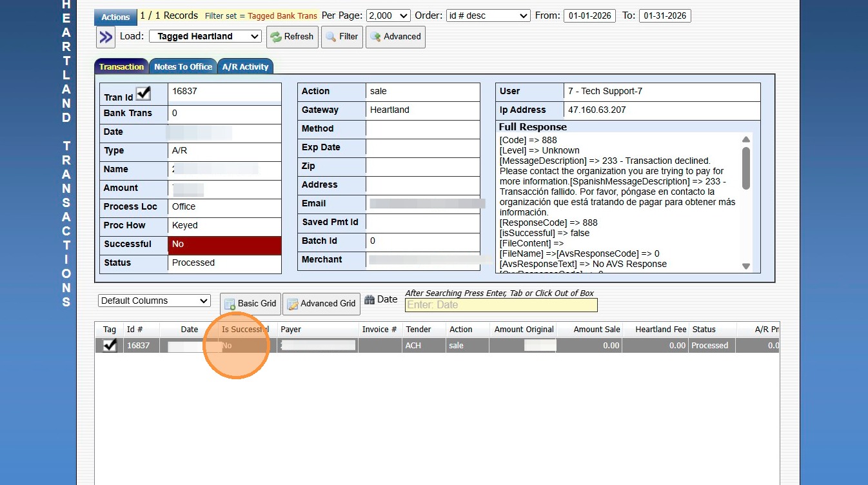This screenshot has height=485, width=868.
Task: Click the From date field
Action: (589, 15)
